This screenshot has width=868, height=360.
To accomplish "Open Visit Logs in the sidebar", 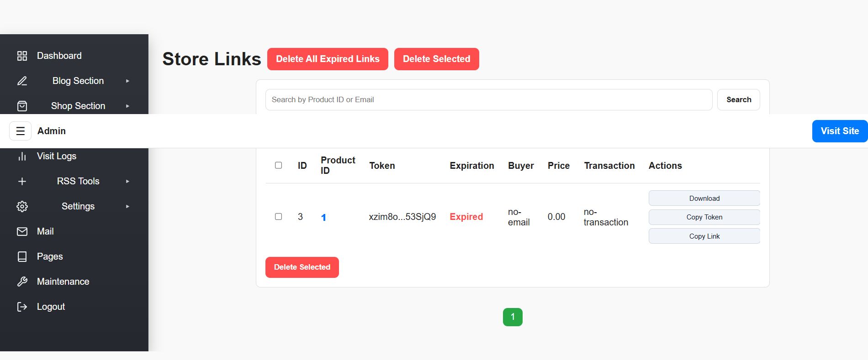I will 56,156.
